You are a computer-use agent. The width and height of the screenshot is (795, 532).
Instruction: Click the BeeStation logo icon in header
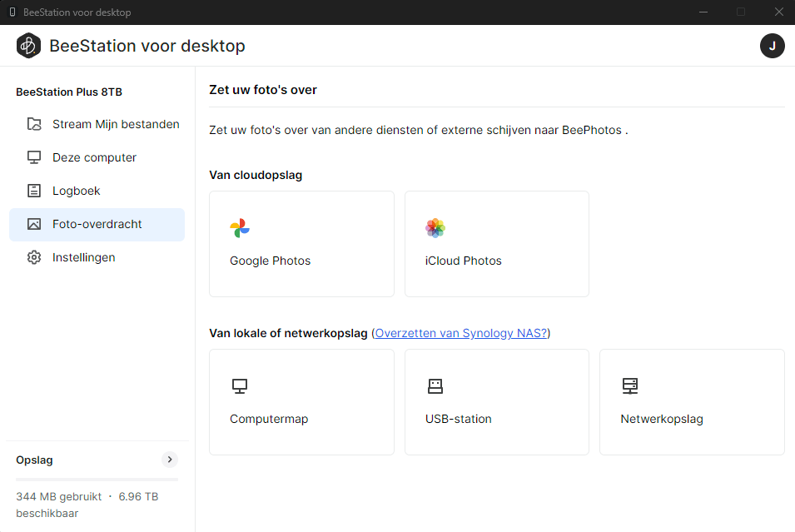tap(28, 46)
